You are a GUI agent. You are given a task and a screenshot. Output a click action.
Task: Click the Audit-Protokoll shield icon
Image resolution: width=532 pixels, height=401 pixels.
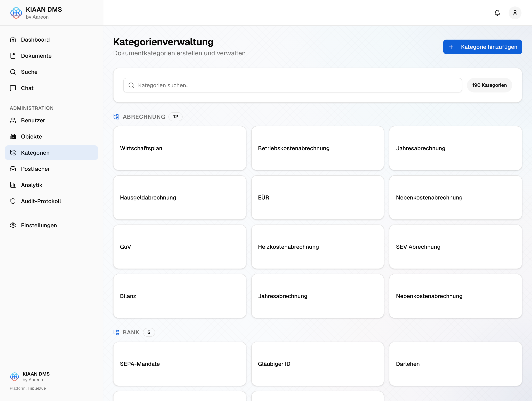(x=13, y=201)
